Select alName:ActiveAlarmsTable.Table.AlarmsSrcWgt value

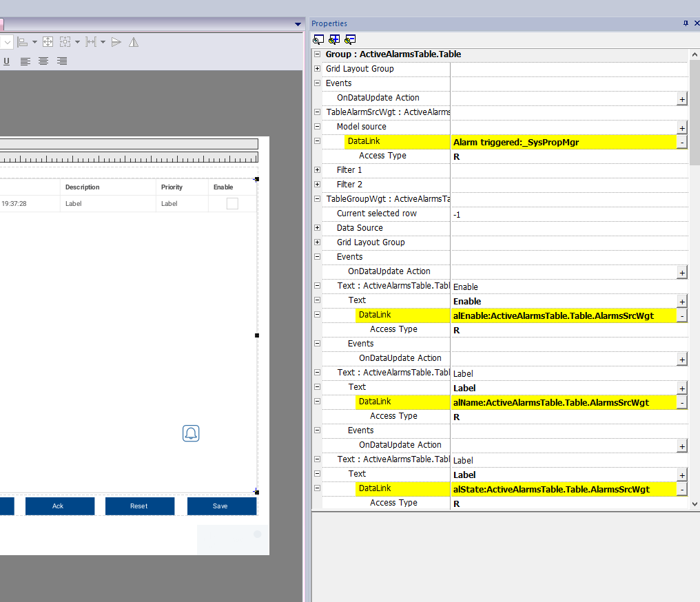coord(551,402)
